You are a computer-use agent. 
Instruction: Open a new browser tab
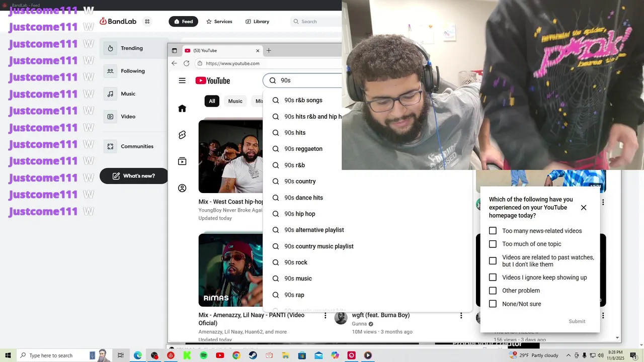[x=269, y=51]
